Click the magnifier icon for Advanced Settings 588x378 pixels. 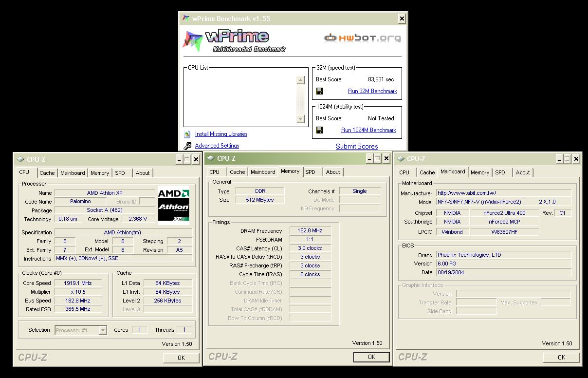(187, 146)
